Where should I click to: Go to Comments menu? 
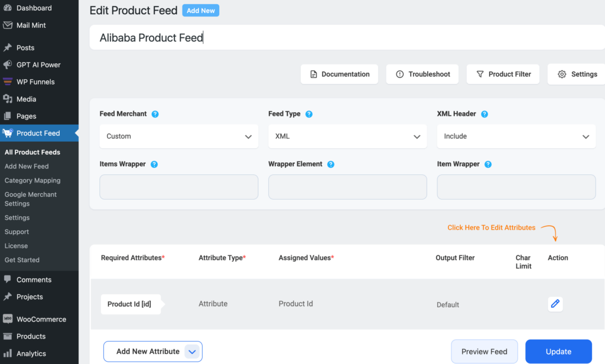[x=34, y=279]
